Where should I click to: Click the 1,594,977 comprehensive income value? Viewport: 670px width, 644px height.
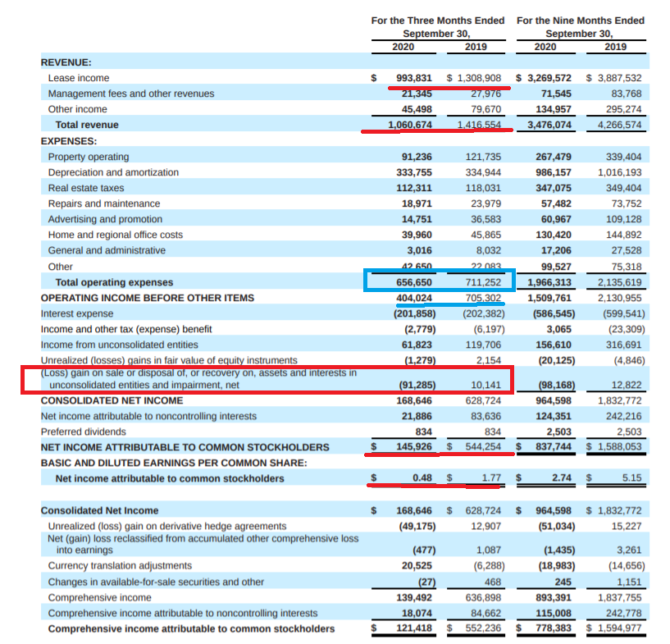[620, 628]
